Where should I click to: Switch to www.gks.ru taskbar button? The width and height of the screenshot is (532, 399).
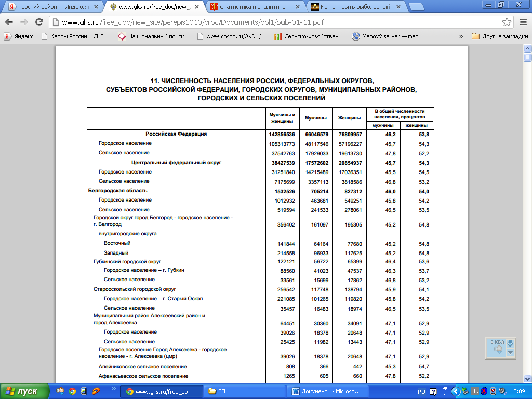click(x=162, y=391)
